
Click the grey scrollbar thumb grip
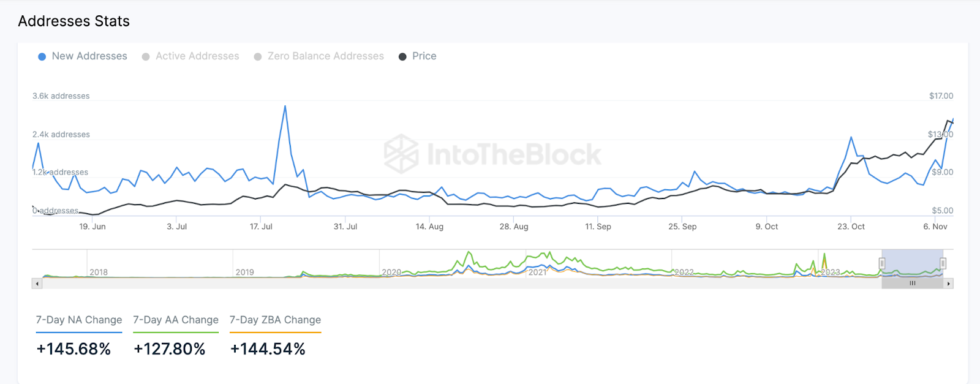click(912, 284)
